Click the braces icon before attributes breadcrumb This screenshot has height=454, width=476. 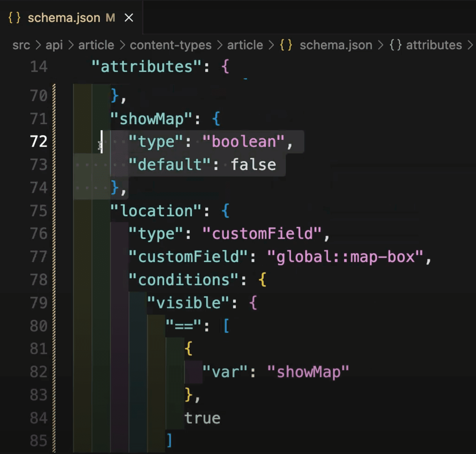coord(395,45)
